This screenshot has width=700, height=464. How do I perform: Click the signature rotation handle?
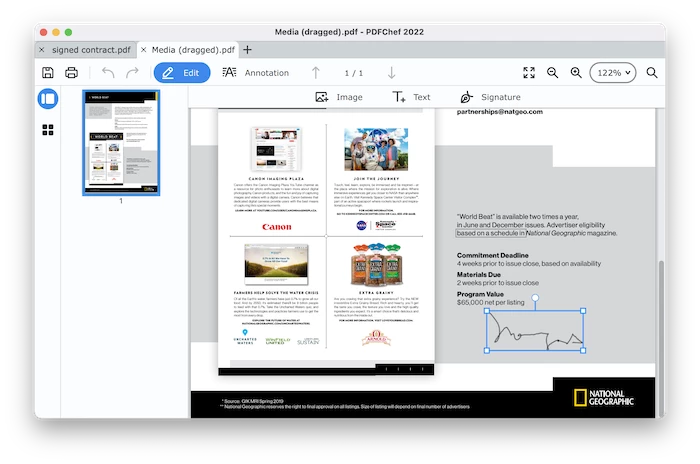pyautogui.click(x=535, y=297)
